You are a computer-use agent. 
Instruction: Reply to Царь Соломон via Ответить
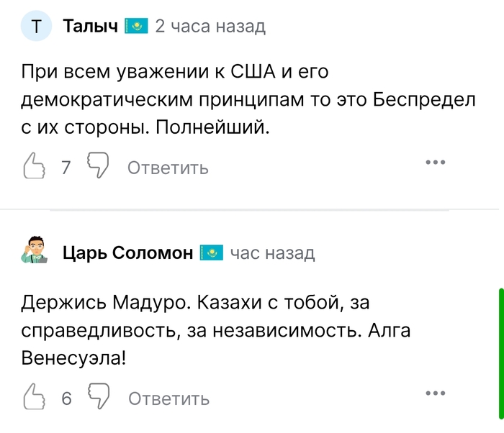[x=168, y=398]
